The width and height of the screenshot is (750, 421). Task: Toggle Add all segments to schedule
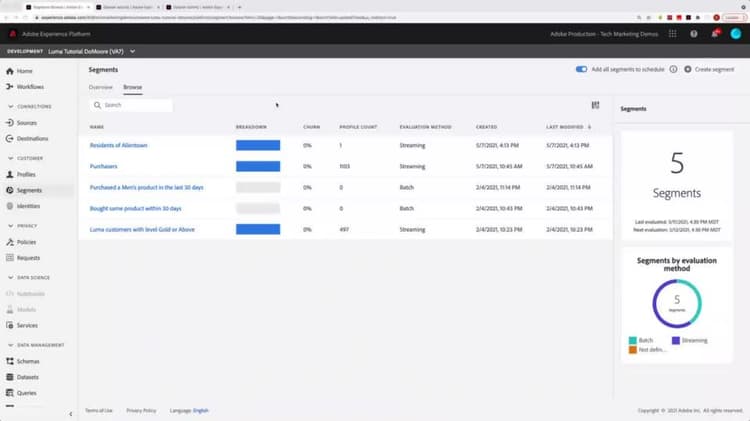coord(581,69)
